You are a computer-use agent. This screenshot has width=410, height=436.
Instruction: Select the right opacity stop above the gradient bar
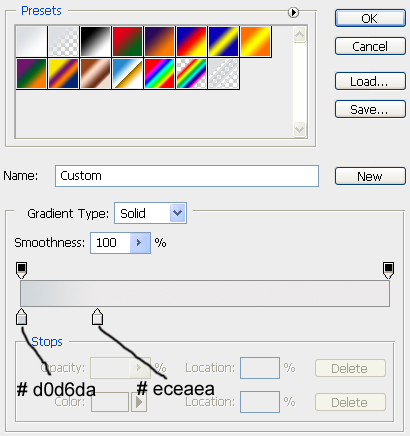tap(388, 270)
